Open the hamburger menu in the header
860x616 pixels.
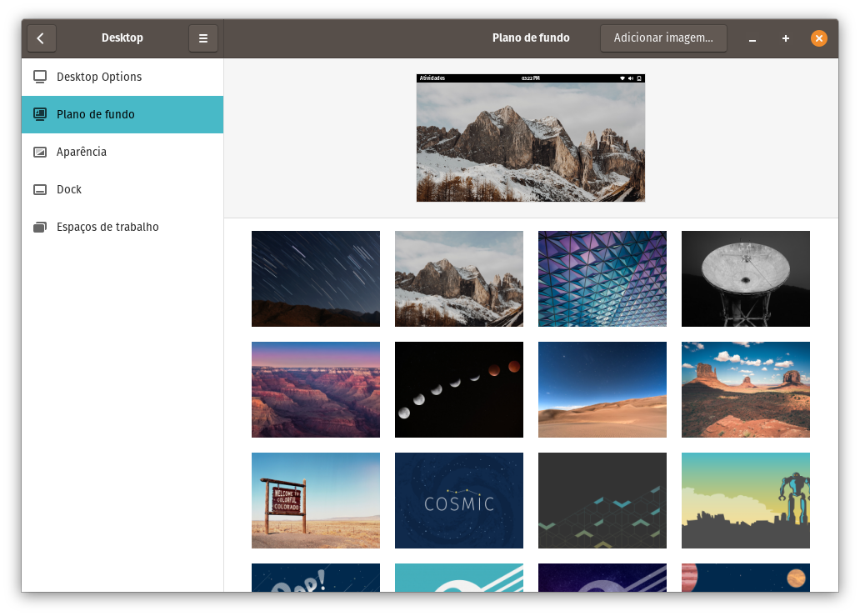(x=203, y=38)
